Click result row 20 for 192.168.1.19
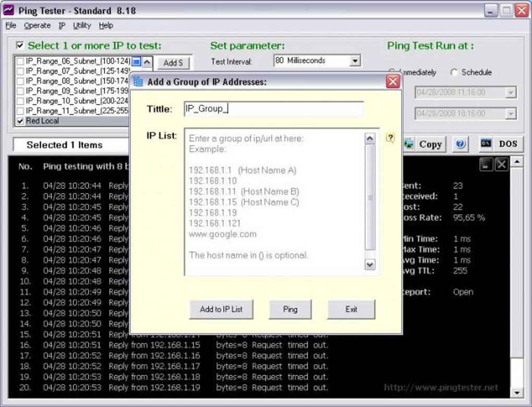The height and width of the screenshot is (407, 532). click(x=174, y=388)
